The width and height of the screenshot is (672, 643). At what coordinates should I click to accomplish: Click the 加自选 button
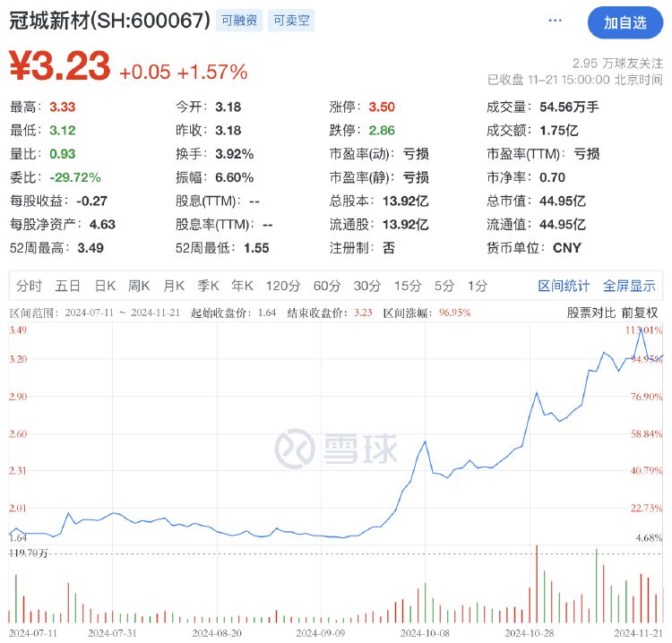pos(625,22)
